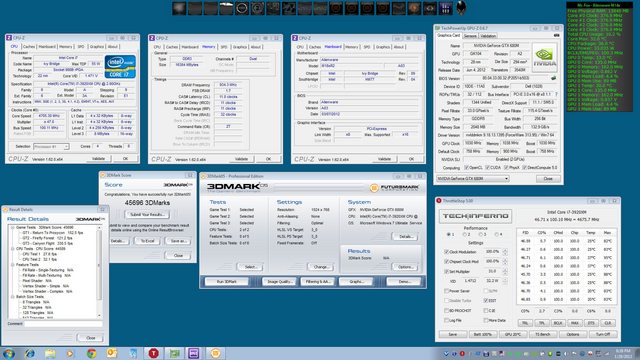640x360 pixels.
Task: Click ThrottleStop title bar app icon
Action: coord(439,201)
